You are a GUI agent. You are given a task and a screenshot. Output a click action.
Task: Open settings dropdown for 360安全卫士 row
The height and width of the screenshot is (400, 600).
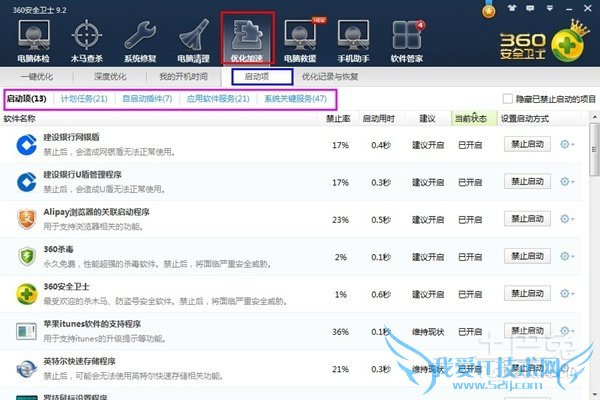[x=567, y=294]
